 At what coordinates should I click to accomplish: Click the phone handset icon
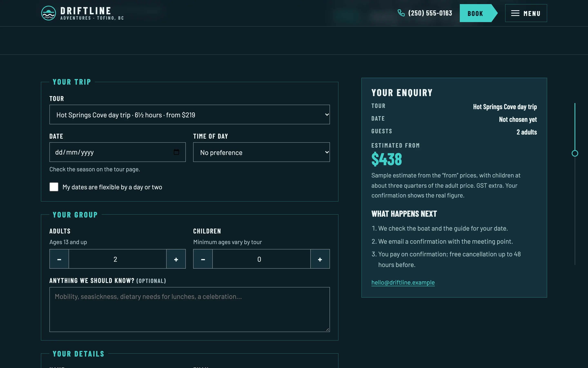[401, 13]
